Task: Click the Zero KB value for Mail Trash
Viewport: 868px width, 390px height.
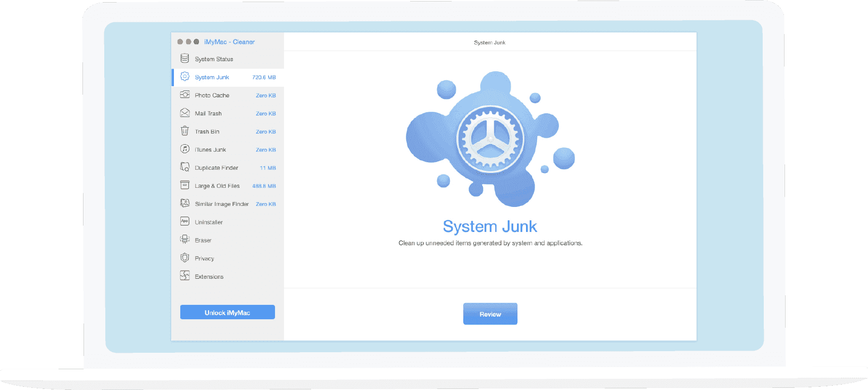Action: click(266, 114)
